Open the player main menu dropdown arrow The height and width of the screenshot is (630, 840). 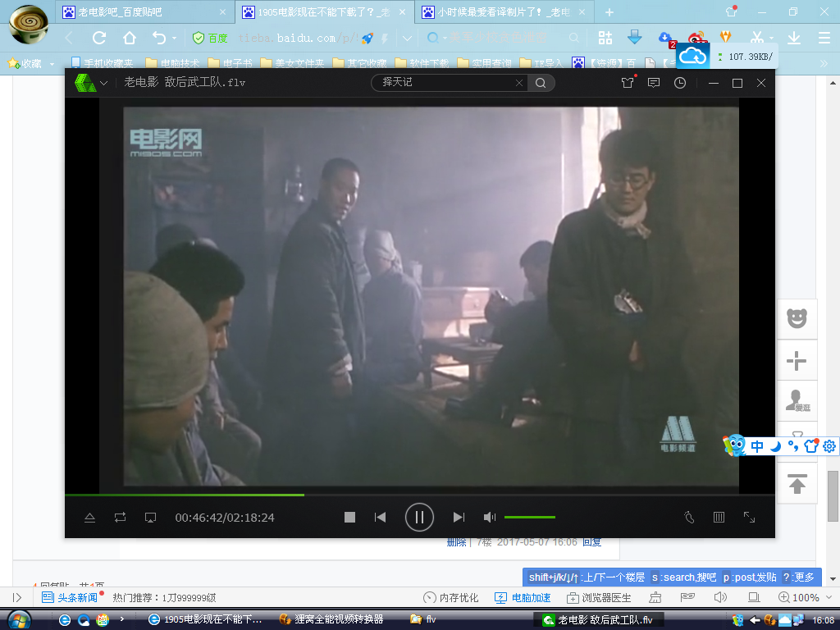pyautogui.click(x=104, y=83)
